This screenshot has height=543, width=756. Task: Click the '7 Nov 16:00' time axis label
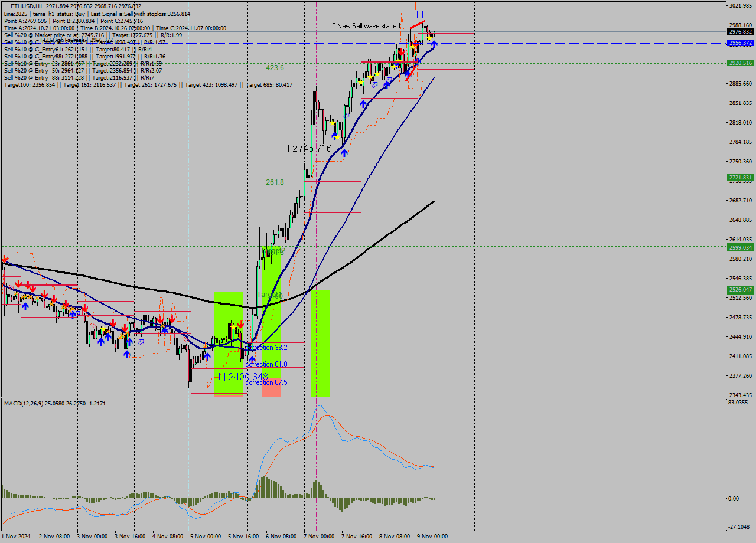pyautogui.click(x=357, y=537)
